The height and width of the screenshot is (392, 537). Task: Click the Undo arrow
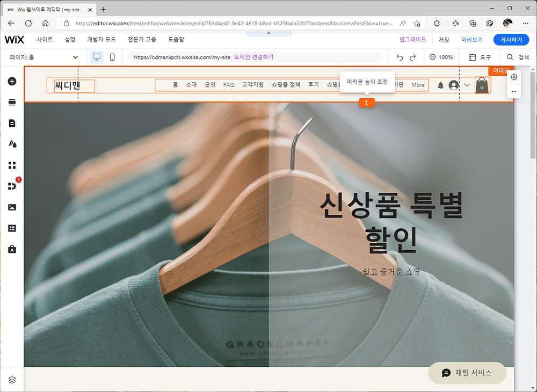pos(400,57)
